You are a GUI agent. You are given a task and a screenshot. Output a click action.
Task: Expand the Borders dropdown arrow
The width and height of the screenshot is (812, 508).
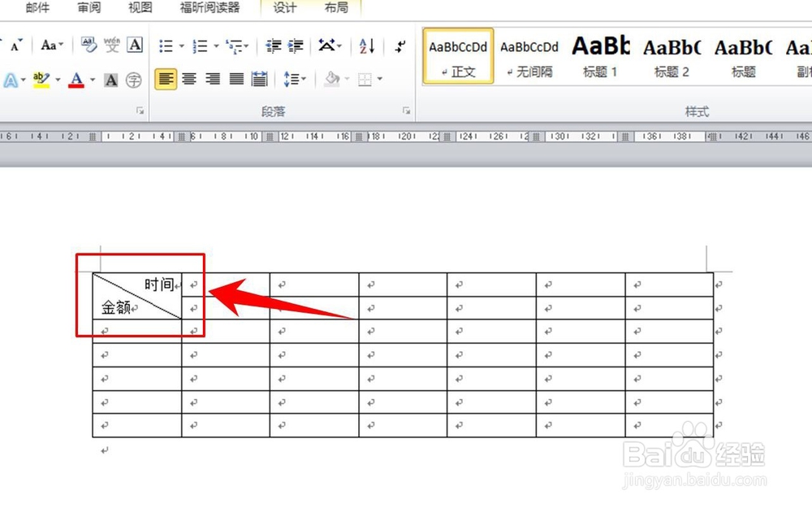pyautogui.click(x=380, y=80)
